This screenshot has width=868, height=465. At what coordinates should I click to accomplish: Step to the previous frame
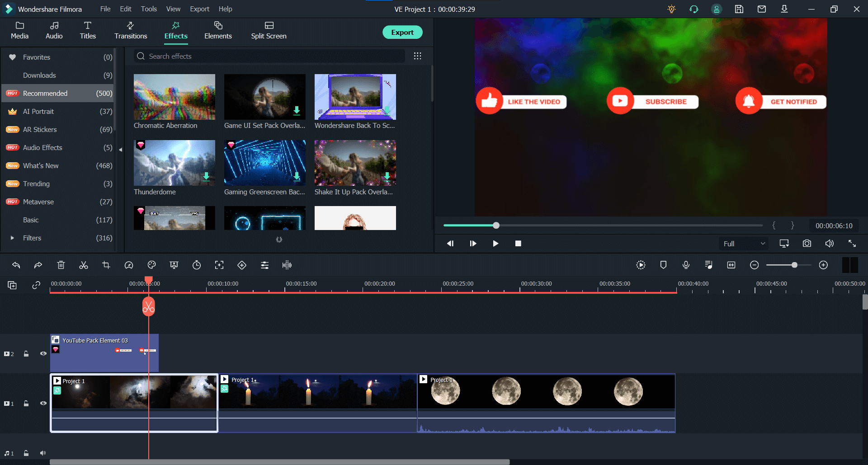click(x=450, y=244)
